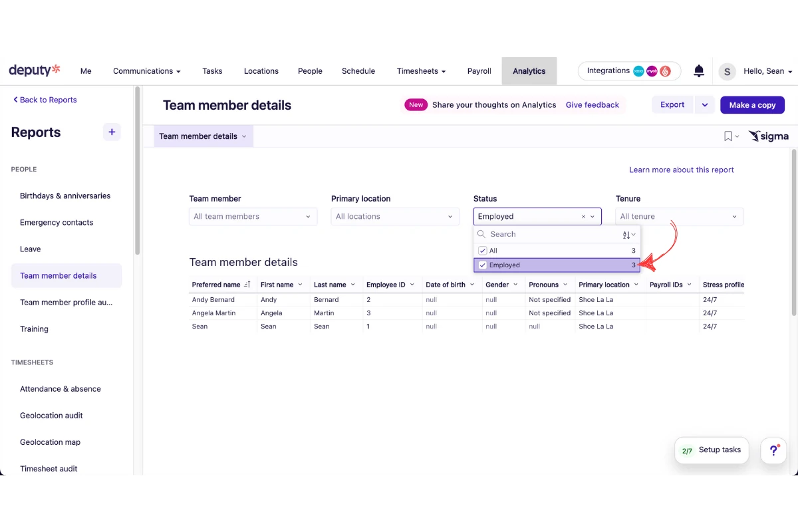The height and width of the screenshot is (532, 798).
Task: Go to the Me menu item
Action: (x=86, y=71)
